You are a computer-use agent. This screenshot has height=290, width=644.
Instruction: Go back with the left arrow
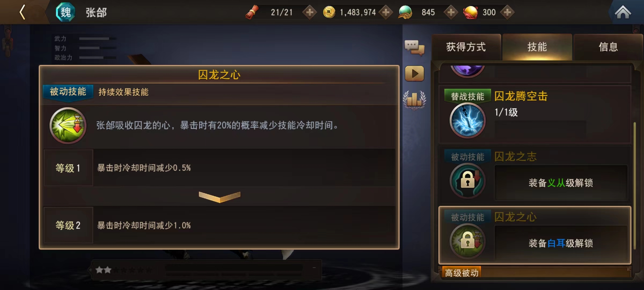(23, 12)
